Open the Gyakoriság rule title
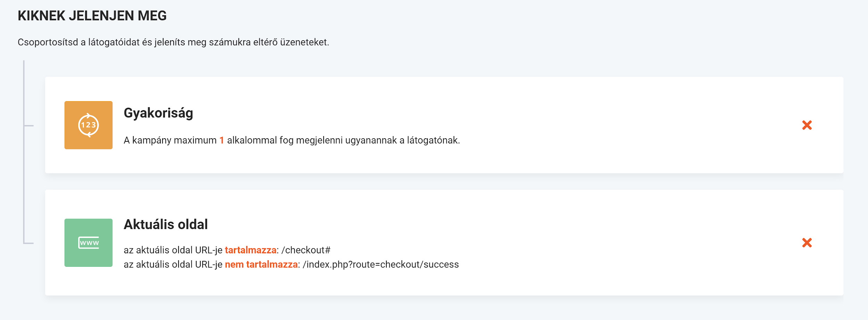The image size is (868, 320). point(158,113)
